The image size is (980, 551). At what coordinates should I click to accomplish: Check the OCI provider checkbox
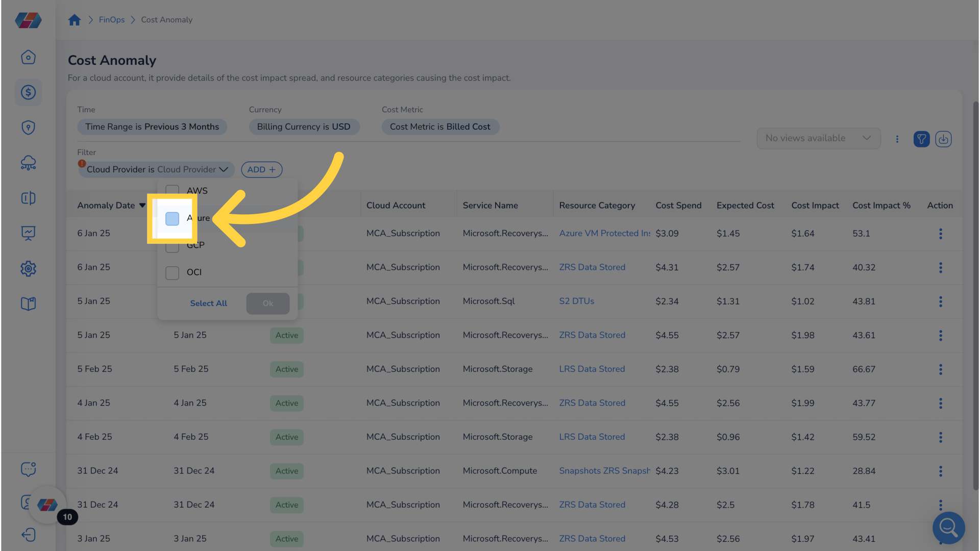tap(172, 273)
